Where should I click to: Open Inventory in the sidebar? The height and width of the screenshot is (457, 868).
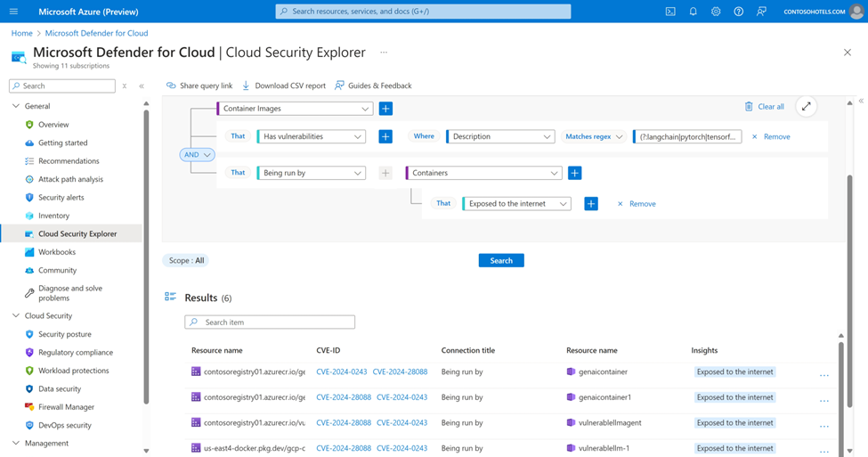click(53, 216)
